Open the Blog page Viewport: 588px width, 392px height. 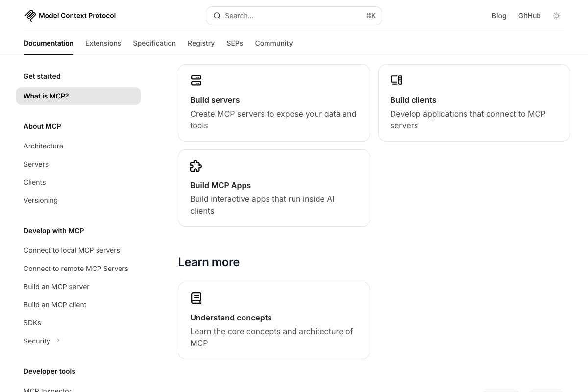click(x=499, y=15)
